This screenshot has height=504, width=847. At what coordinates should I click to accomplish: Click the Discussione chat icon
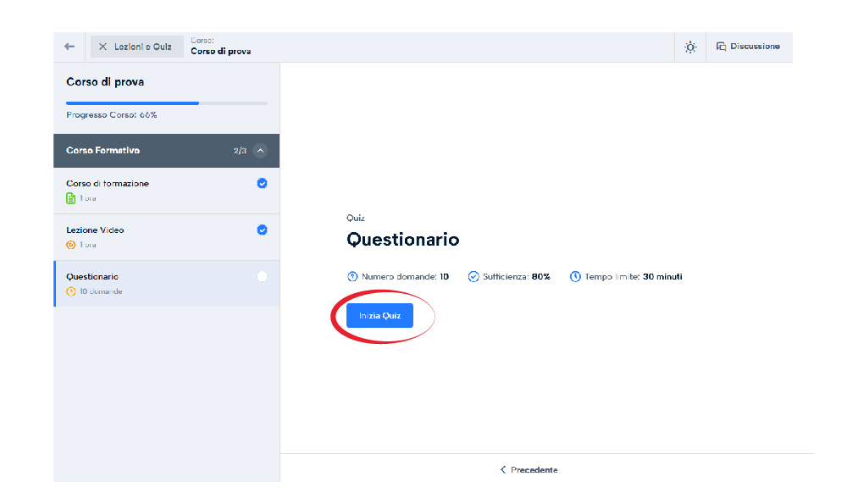coord(722,47)
